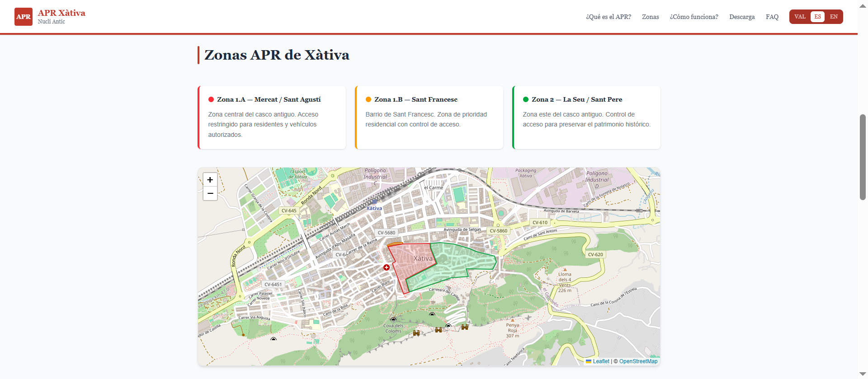Click the Cova dels Coloms cave icon
Image resolution: width=868 pixels, height=379 pixels.
click(x=393, y=319)
